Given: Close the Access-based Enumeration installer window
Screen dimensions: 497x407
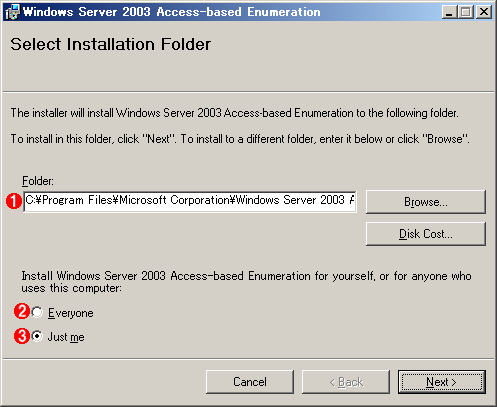Looking at the screenshot, I should pyautogui.click(x=483, y=12).
